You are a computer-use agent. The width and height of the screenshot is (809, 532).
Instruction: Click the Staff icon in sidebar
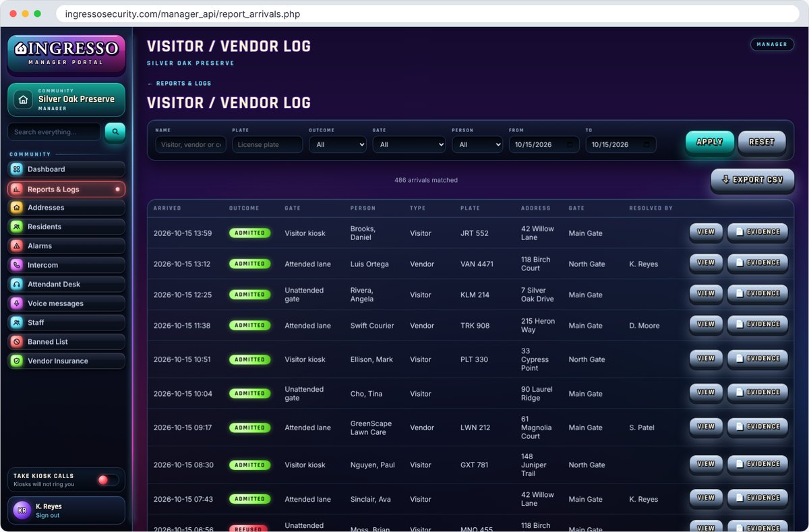pos(17,323)
